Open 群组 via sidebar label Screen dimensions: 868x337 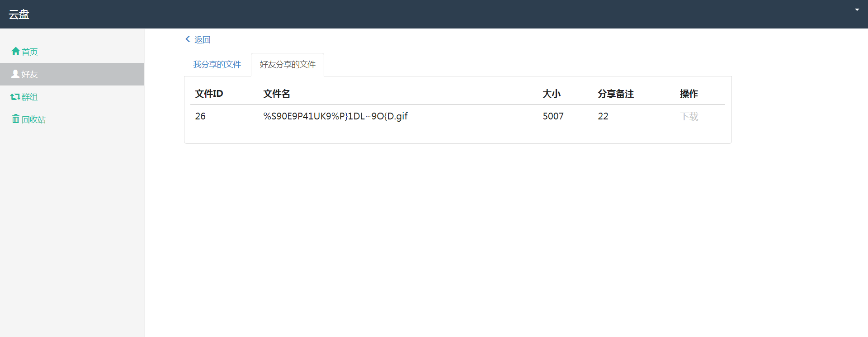(29, 97)
